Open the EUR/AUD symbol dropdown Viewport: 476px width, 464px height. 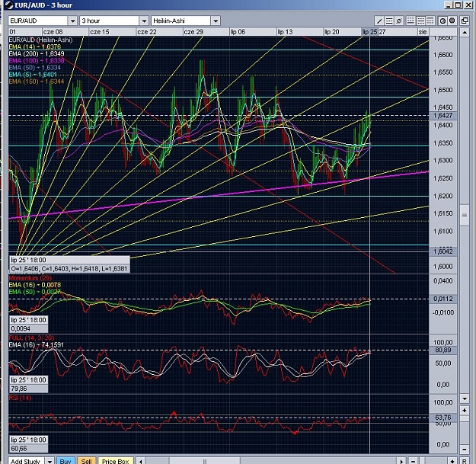point(72,21)
